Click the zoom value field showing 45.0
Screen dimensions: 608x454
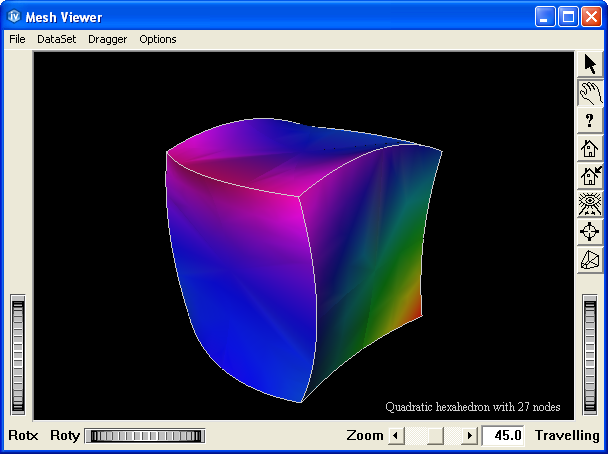tap(503, 436)
